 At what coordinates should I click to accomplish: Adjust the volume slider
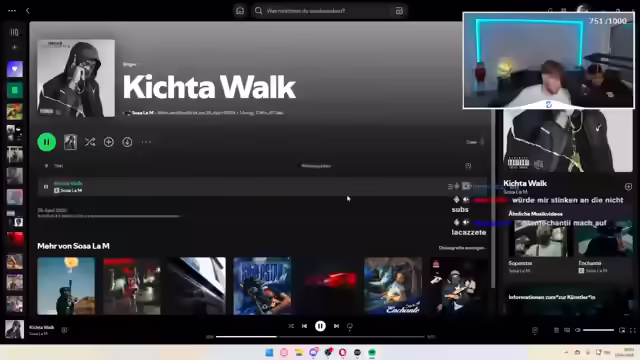598,330
